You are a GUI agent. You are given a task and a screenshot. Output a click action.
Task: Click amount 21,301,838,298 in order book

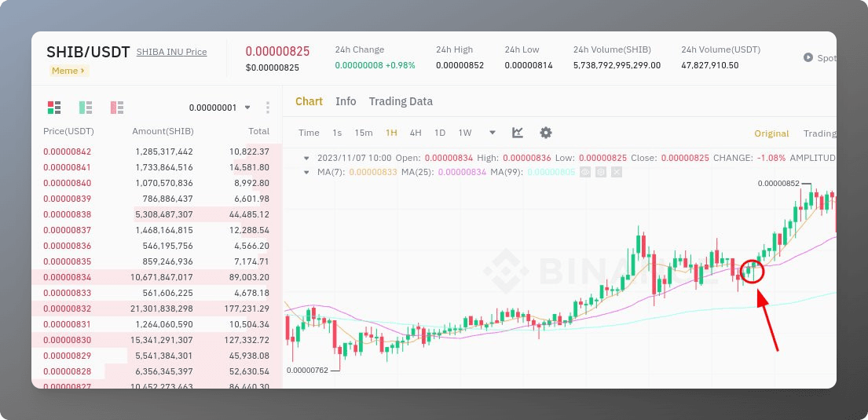pyautogui.click(x=162, y=309)
